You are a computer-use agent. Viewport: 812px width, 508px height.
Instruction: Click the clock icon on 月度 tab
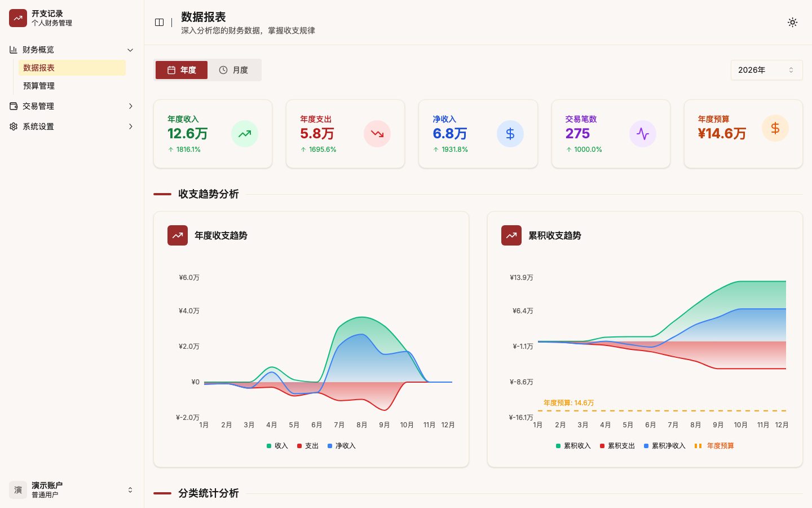click(223, 70)
